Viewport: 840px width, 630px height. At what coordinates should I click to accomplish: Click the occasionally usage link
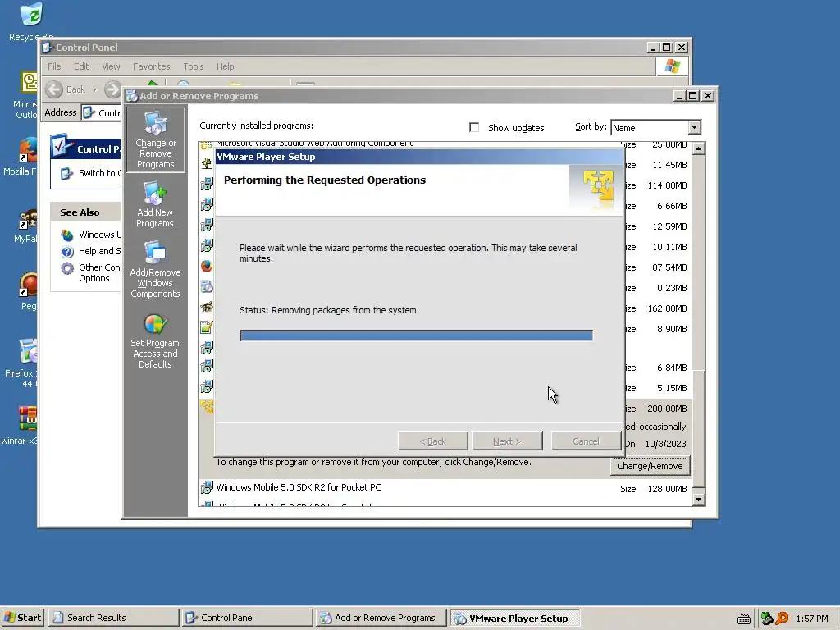pos(663,427)
